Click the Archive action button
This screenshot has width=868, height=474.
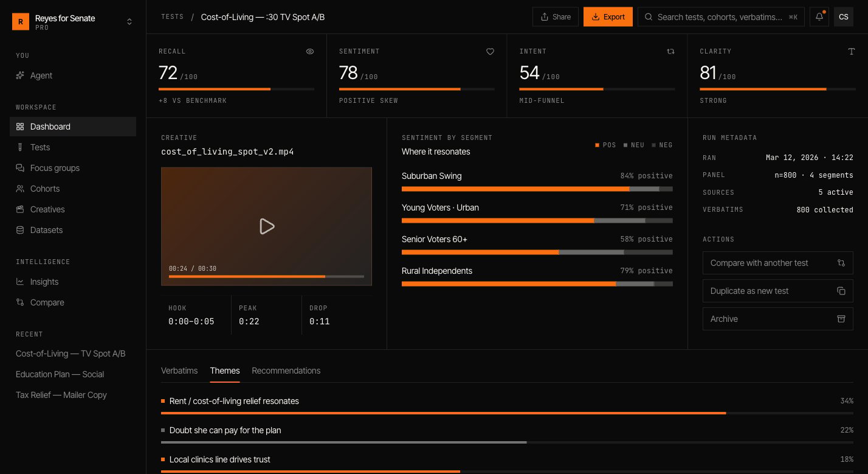(x=778, y=319)
